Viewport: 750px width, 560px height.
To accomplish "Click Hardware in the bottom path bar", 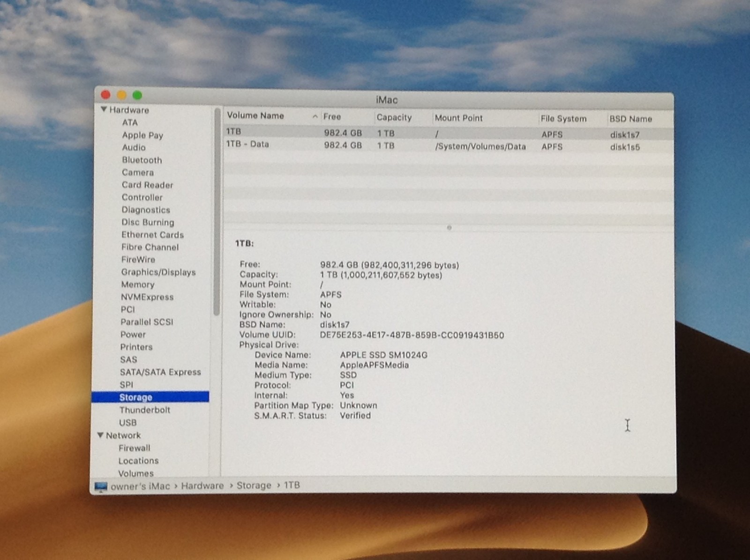I will pyautogui.click(x=202, y=486).
